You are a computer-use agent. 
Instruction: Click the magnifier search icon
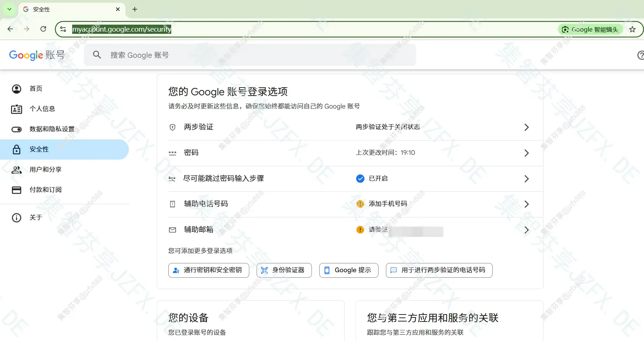pos(97,55)
